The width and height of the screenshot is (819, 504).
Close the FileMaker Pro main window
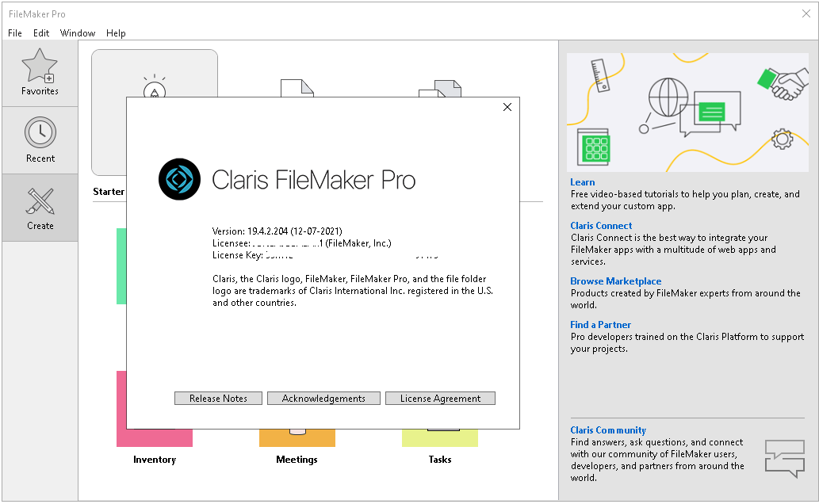806,14
